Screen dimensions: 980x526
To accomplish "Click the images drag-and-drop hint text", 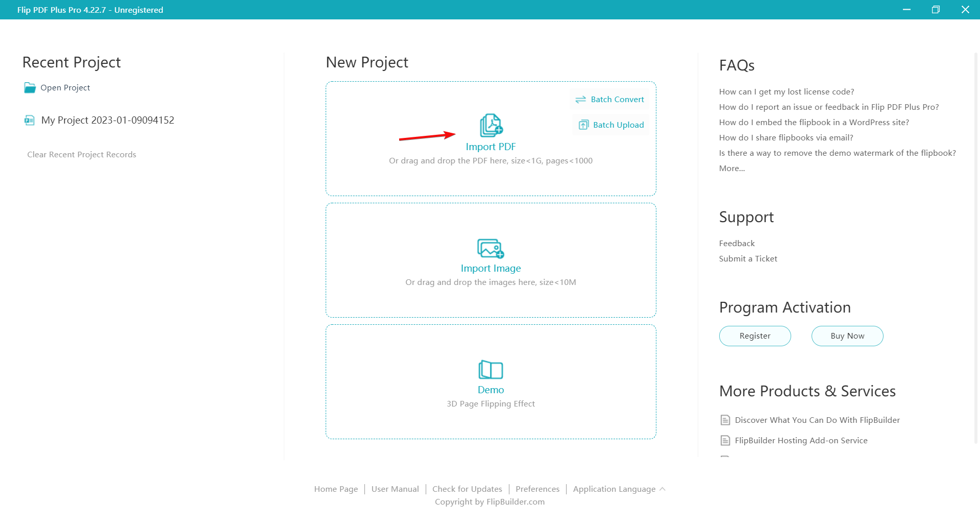I will [x=491, y=282].
